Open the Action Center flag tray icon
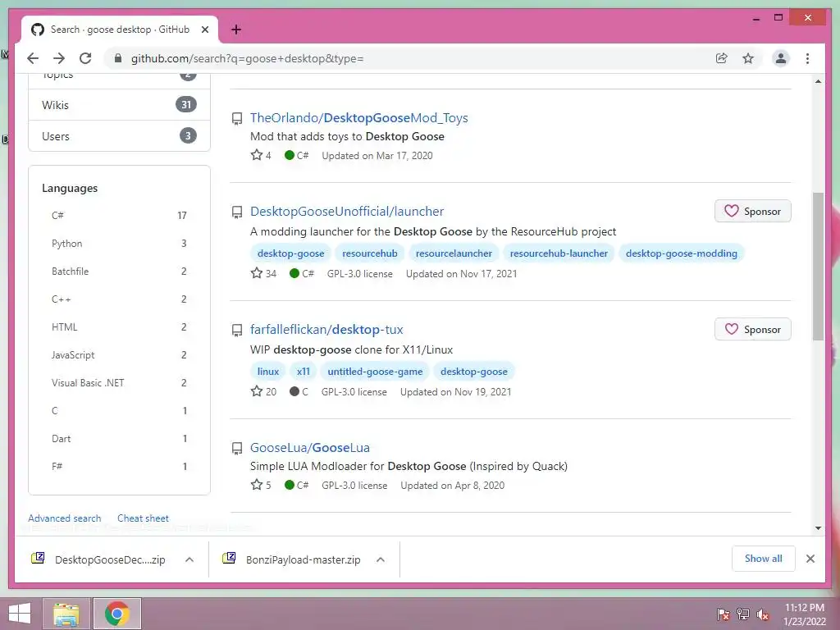Image resolution: width=840 pixels, height=630 pixels. 724,614
